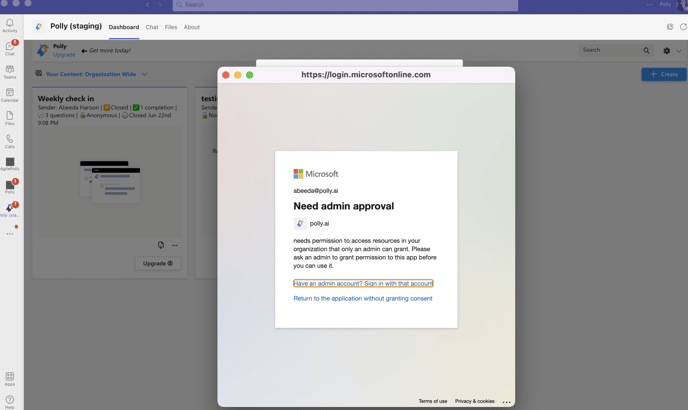Image resolution: width=688 pixels, height=410 pixels.
Task: Open more options on Weekly check in card
Action: (x=175, y=245)
